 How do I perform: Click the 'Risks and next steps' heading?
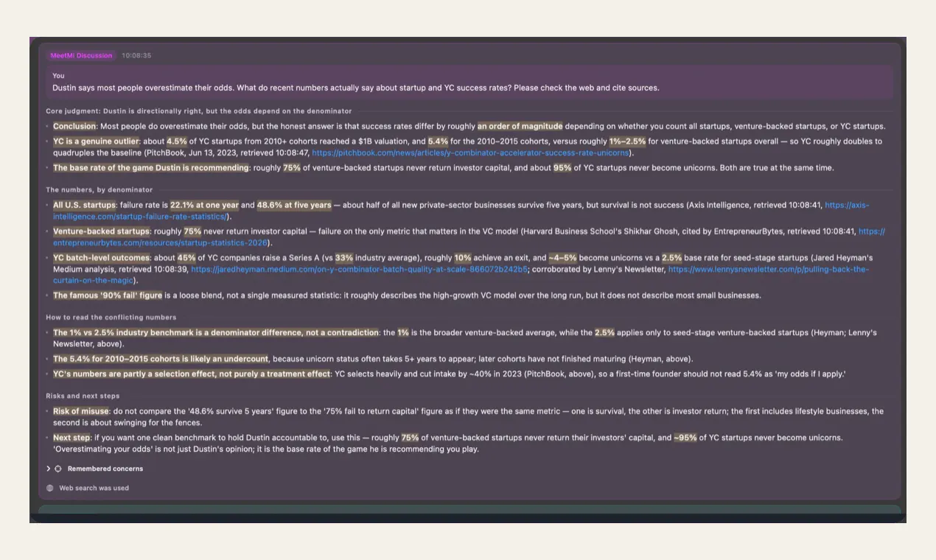tap(83, 396)
